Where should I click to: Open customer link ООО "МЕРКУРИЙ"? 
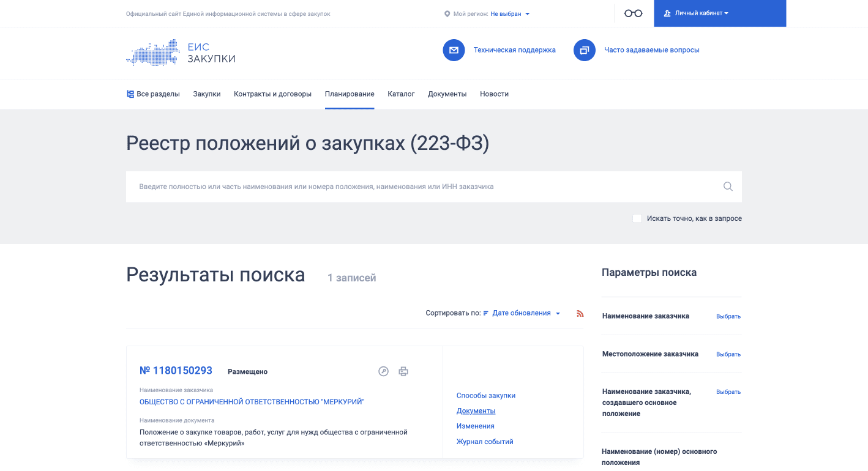point(252,402)
